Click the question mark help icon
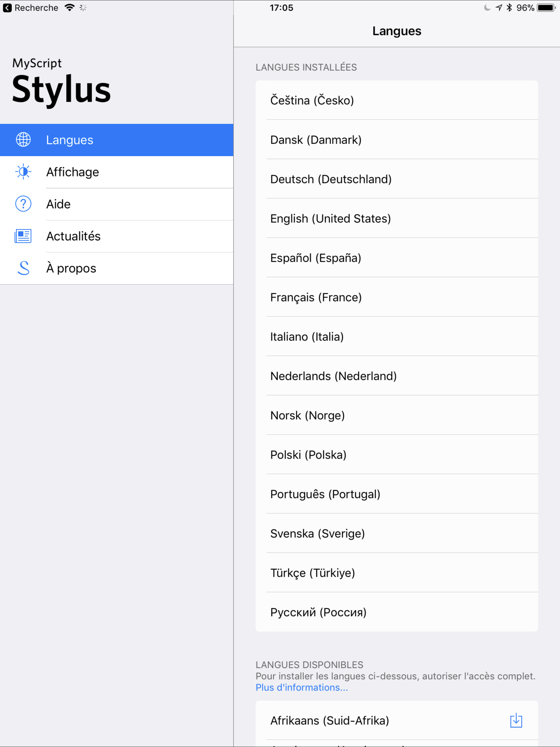This screenshot has width=560, height=747. point(23,204)
